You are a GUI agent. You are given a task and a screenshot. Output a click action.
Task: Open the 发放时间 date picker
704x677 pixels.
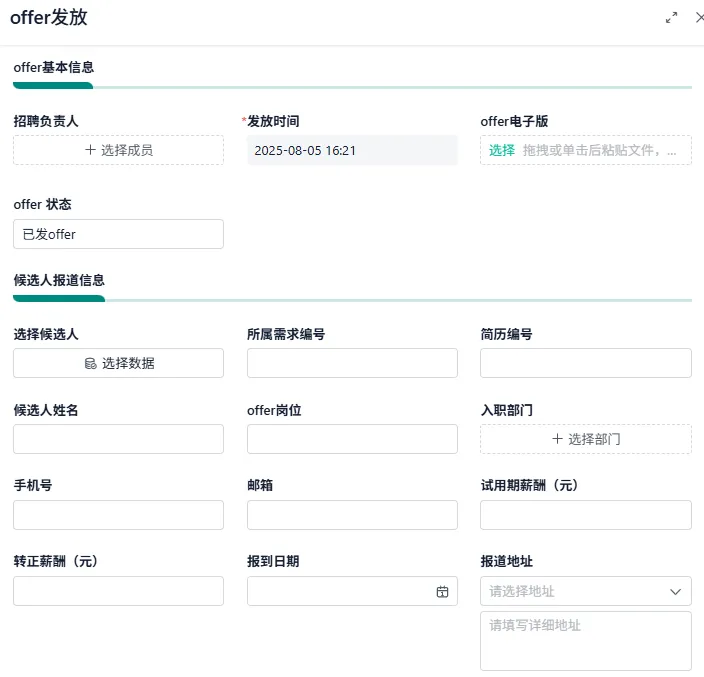pos(352,150)
